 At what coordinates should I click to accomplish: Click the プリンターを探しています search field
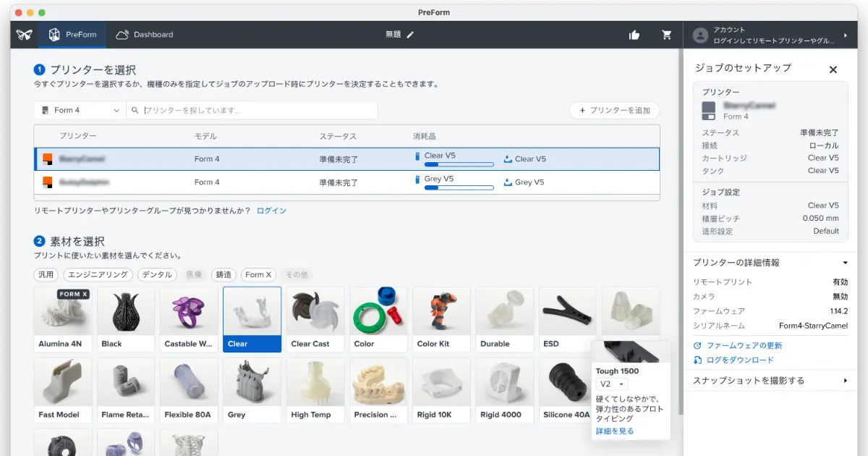(252, 110)
